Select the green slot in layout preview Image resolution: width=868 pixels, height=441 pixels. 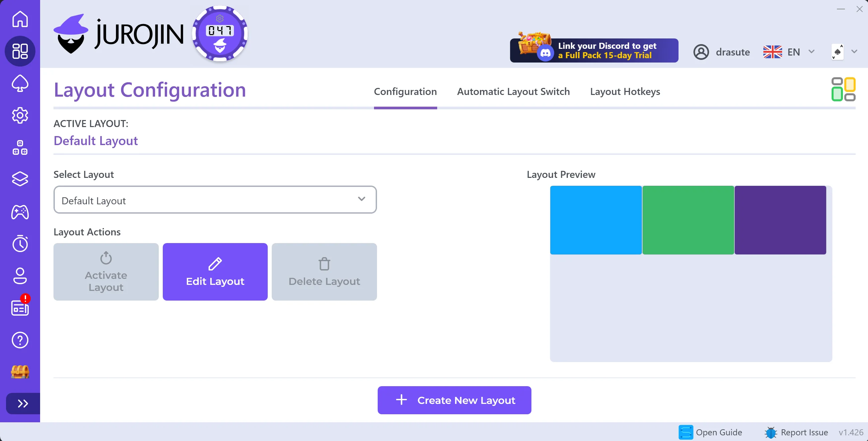[688, 220]
